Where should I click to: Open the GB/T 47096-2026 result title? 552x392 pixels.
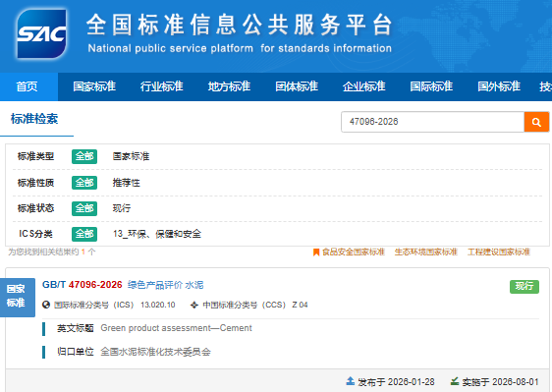(x=83, y=285)
